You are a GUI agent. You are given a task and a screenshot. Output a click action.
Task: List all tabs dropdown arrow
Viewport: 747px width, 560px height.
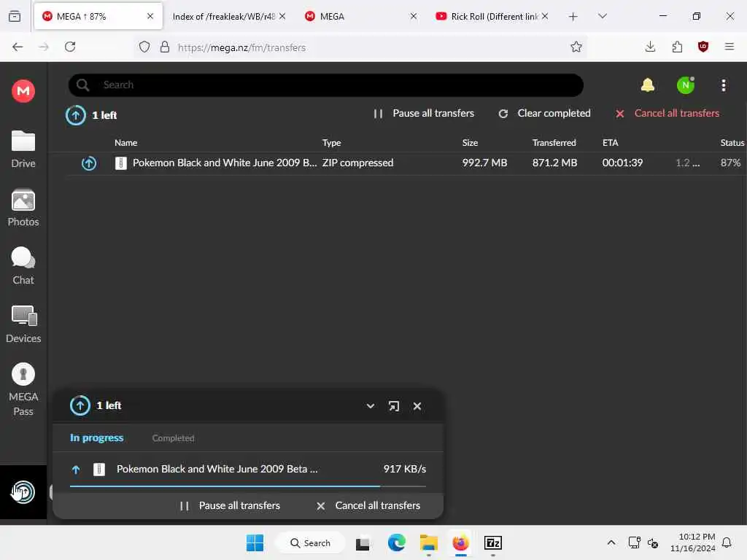[x=602, y=16]
